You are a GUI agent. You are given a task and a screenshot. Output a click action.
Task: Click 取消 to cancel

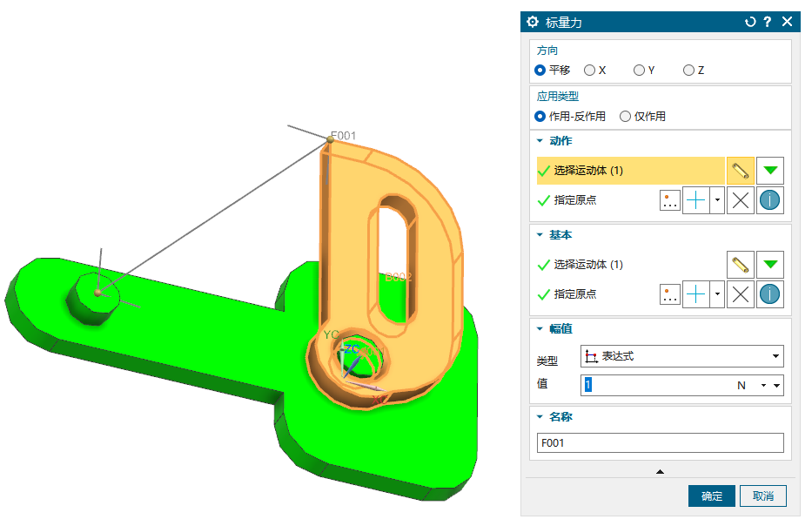[x=763, y=496]
